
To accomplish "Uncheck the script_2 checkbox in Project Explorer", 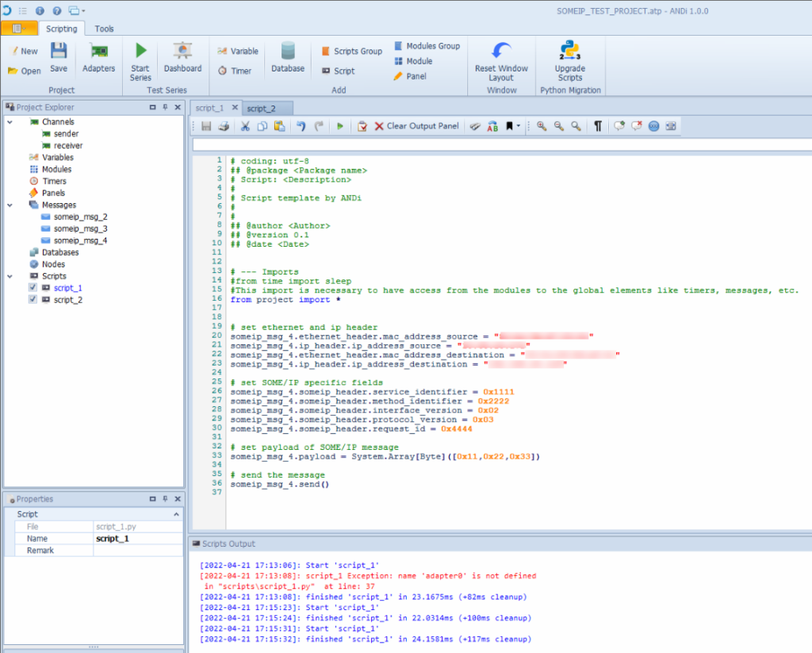I will [33, 300].
